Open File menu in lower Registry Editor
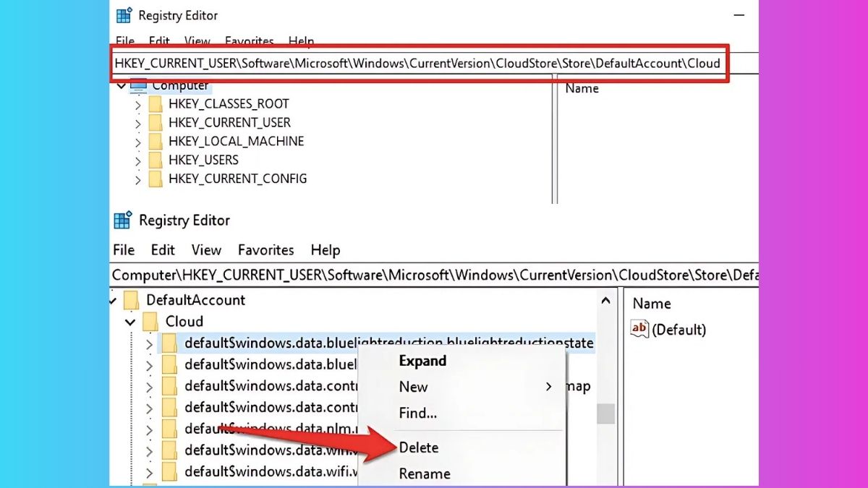The image size is (868, 488). 124,250
